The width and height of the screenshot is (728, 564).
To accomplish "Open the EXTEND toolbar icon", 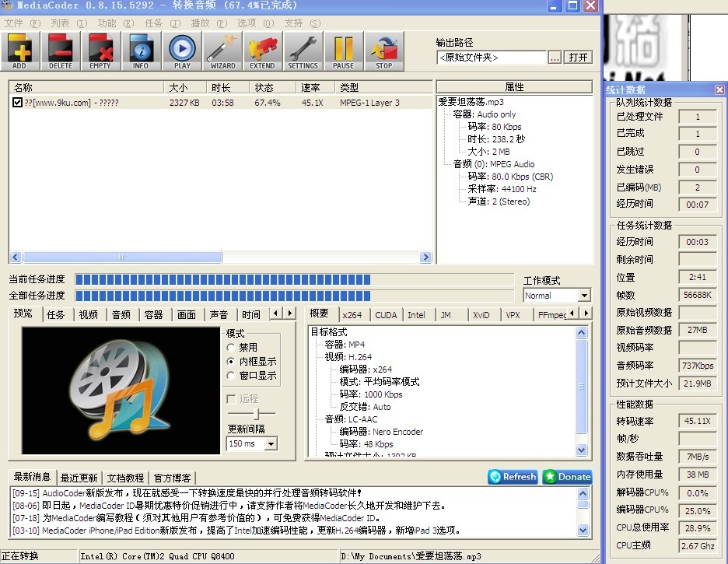I will (x=262, y=51).
